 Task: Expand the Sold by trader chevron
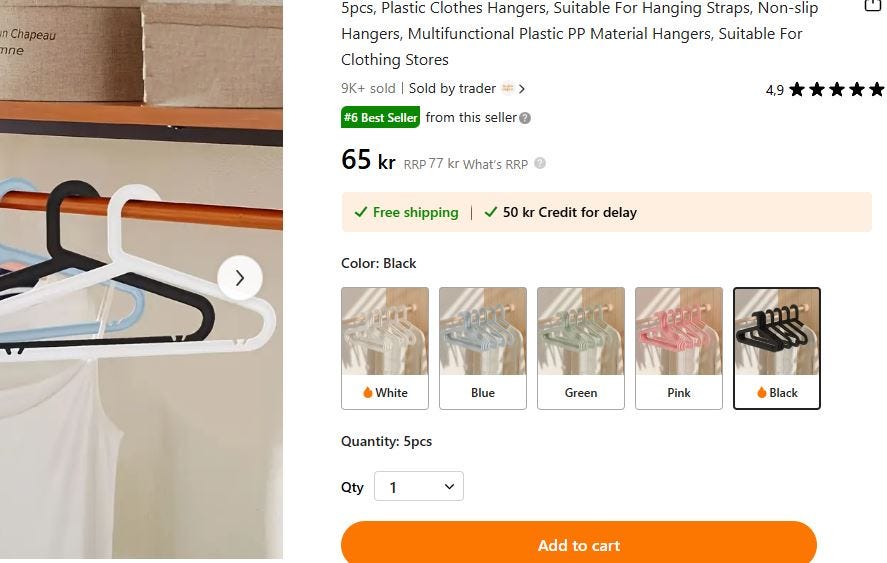click(x=522, y=89)
